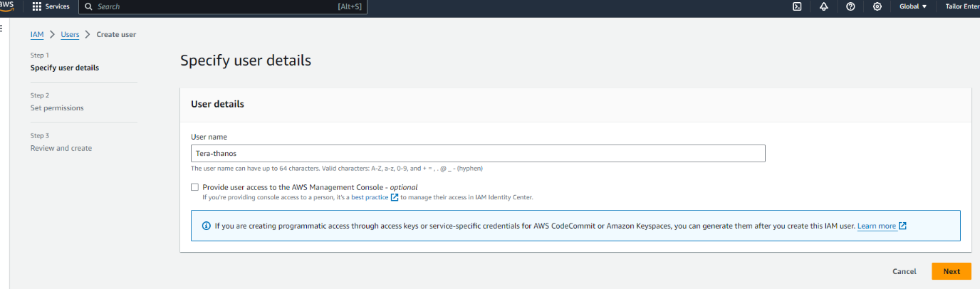Open AWS CloudShell terminal icon
Screen dimensions: 980x289
coord(797,6)
